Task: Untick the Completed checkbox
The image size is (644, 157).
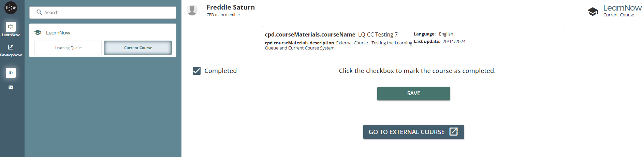Action: tap(196, 71)
